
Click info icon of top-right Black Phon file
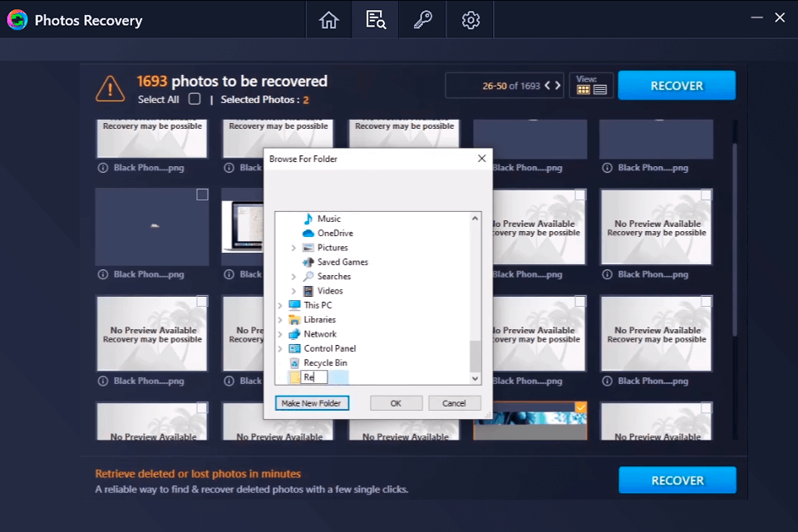(607, 167)
